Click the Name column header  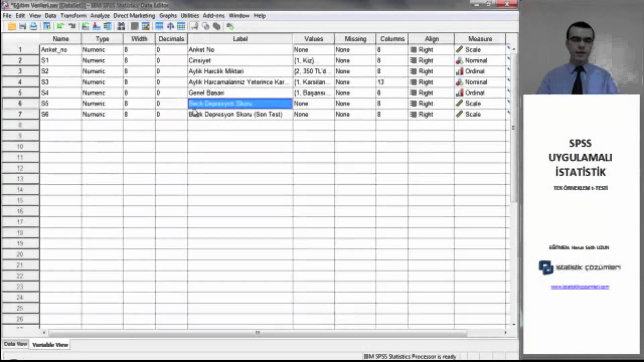[61, 39]
